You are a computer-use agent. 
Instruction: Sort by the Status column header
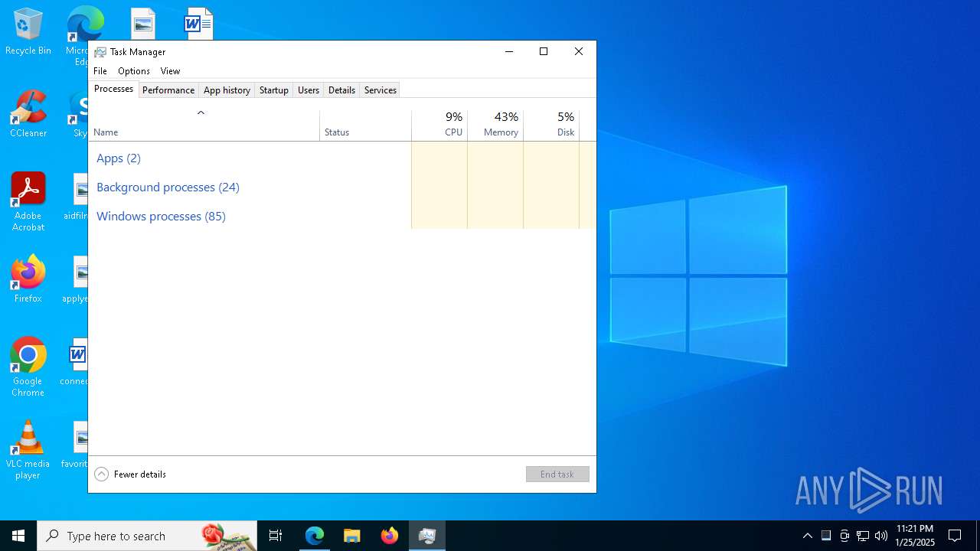[x=365, y=126]
